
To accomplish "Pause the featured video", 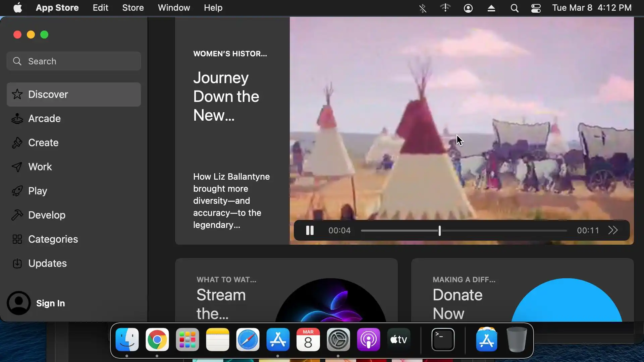I will pyautogui.click(x=310, y=231).
